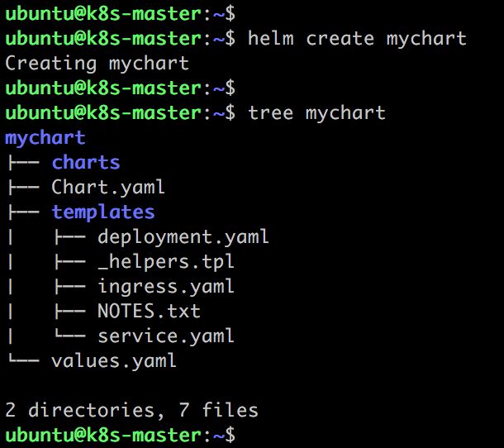This screenshot has height=448, width=504.
Task: Click the 'tree mychart' command text
Action: pos(316,113)
